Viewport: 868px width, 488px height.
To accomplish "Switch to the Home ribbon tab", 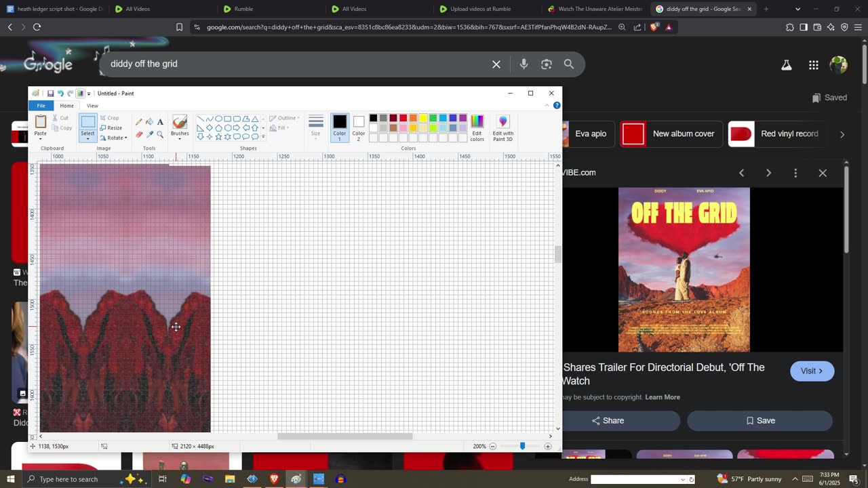I will [66, 106].
